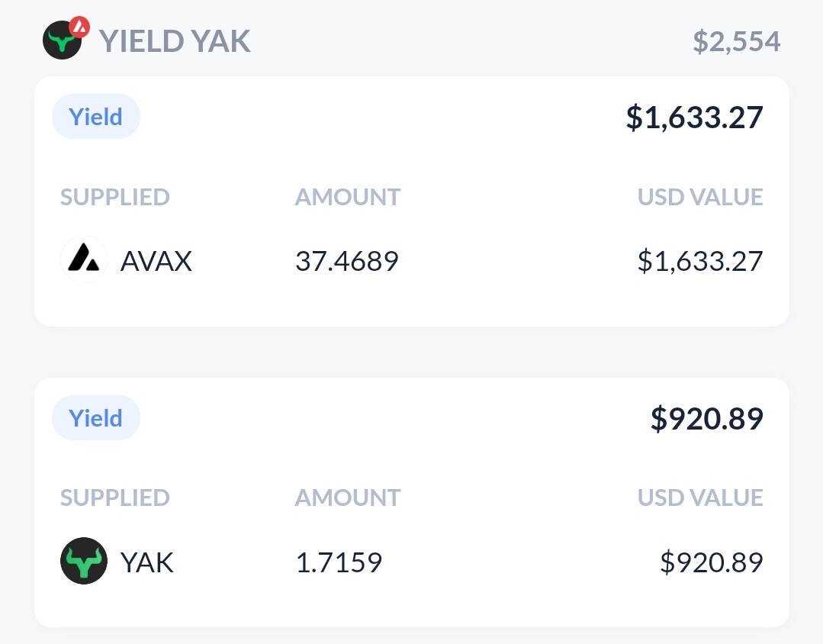The image size is (823, 644).
Task: Click the AVAX ticker label
Action: (x=156, y=260)
